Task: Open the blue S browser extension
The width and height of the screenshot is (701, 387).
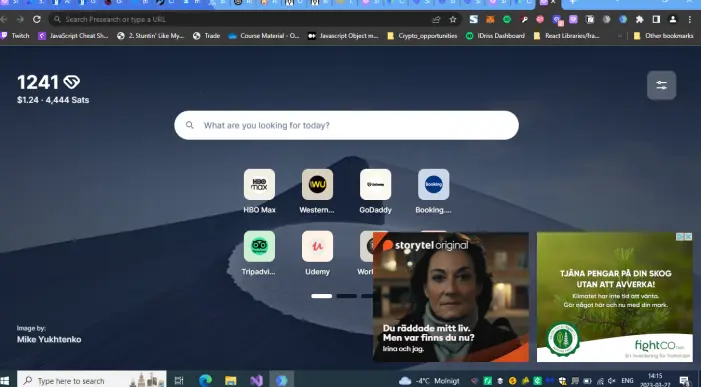Action: [x=473, y=19]
